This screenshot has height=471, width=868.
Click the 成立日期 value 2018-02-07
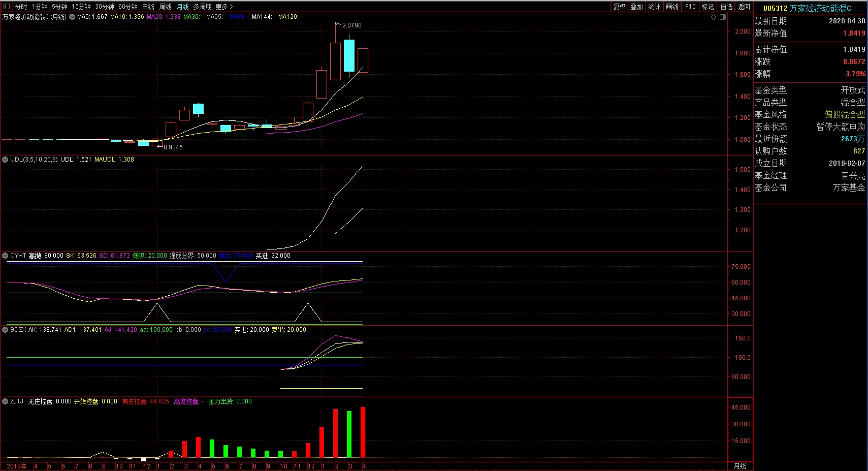[847, 163]
